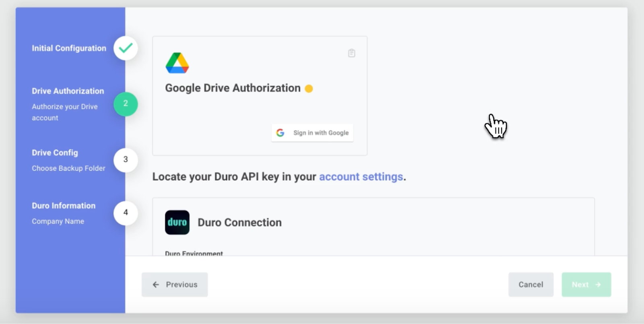Click the clipboard icon in authorization card
Screen dimensions: 644x324
pyautogui.click(x=351, y=53)
